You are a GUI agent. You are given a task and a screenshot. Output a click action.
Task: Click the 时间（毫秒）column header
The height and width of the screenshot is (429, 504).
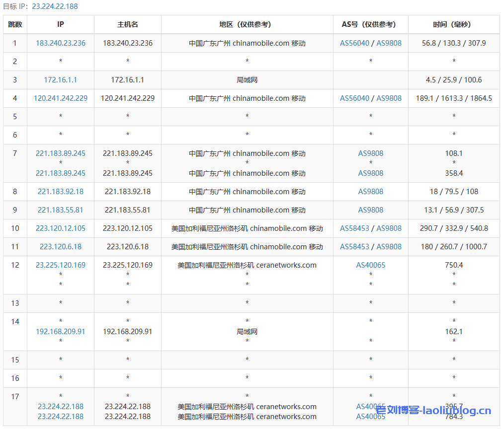coord(454,24)
